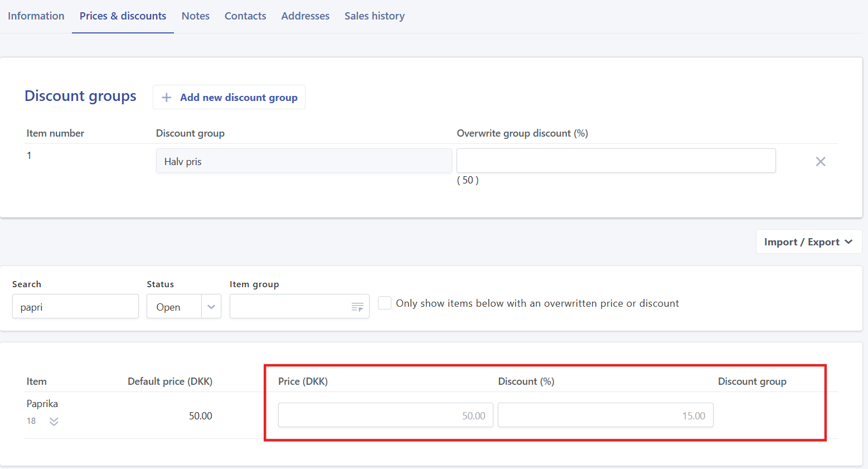This screenshot has width=868, height=469.
Task: Expand Paprika item details chevron
Action: [x=54, y=422]
